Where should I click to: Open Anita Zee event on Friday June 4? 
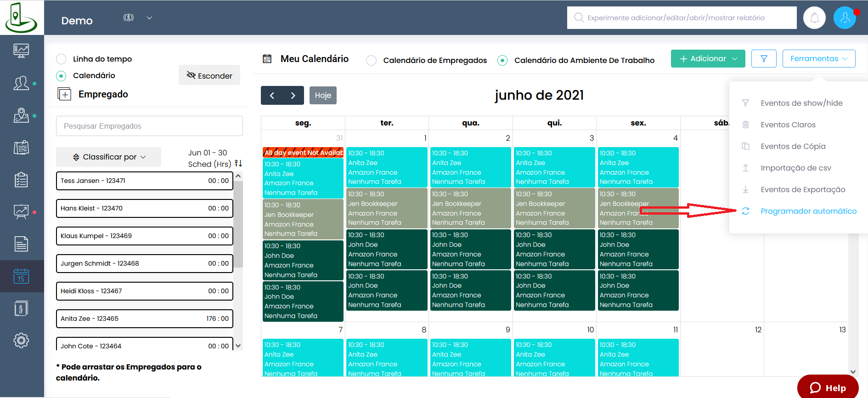(638, 167)
